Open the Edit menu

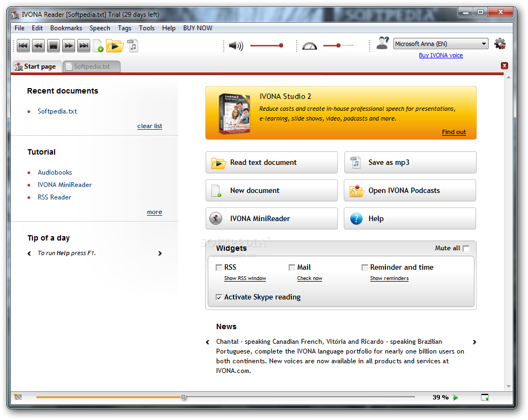[37, 28]
